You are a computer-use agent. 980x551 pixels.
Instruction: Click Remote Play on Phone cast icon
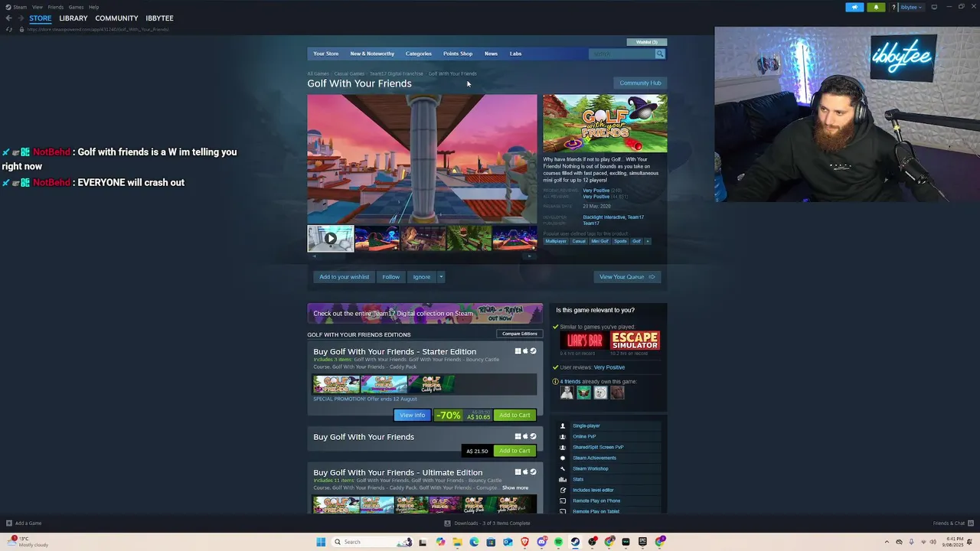563,500
